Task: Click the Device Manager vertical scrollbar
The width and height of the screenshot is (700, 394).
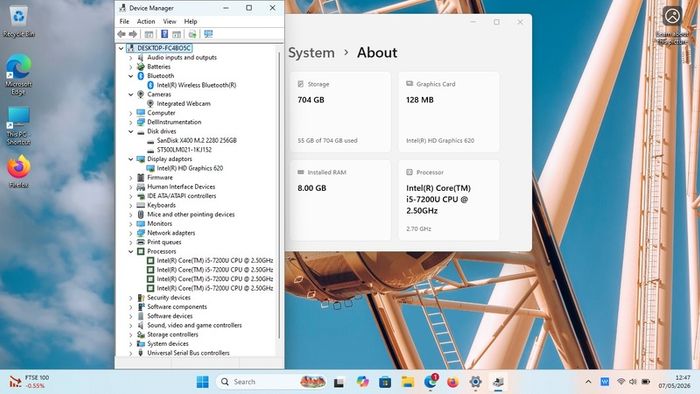Action: [x=279, y=195]
